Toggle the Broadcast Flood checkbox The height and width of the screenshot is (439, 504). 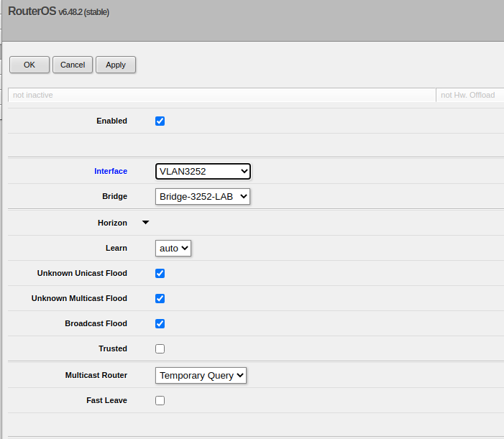(x=160, y=323)
